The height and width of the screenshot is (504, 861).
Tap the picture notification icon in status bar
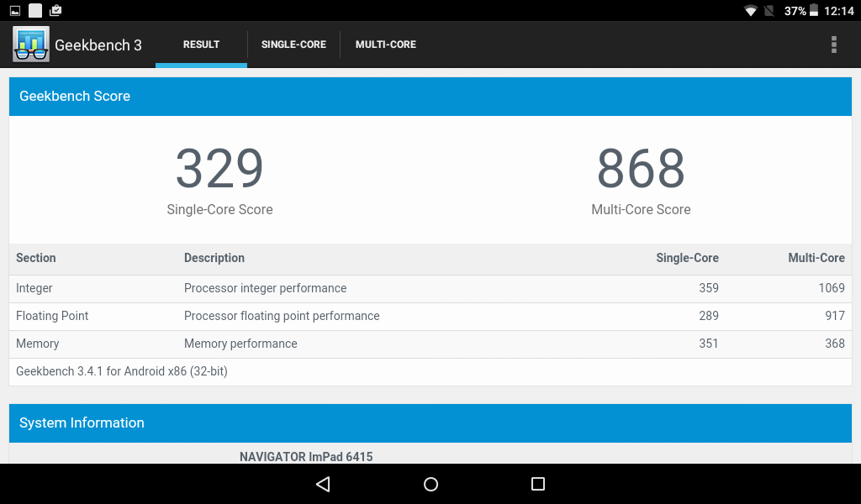(15, 11)
